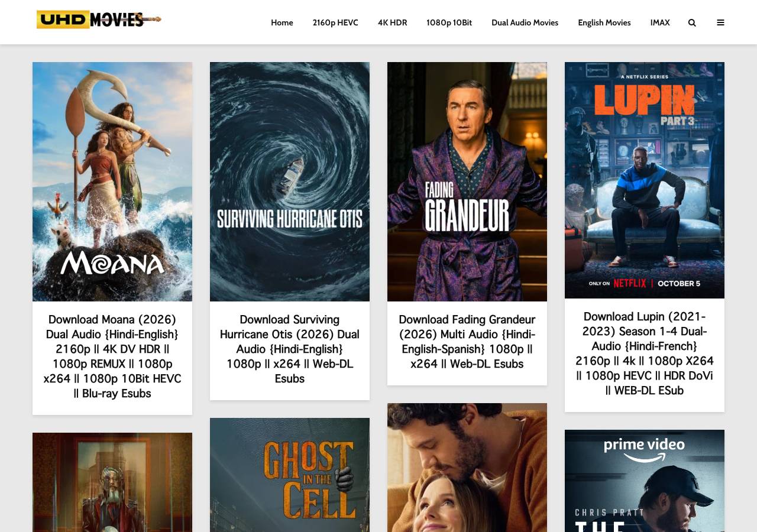Open the Prime Video Chris Pratt poster

coord(645,481)
